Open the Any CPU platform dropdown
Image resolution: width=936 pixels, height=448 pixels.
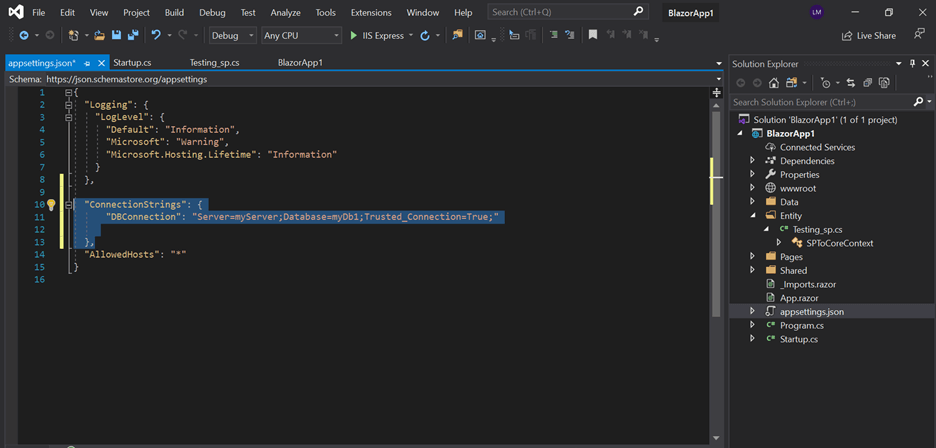tap(300, 35)
